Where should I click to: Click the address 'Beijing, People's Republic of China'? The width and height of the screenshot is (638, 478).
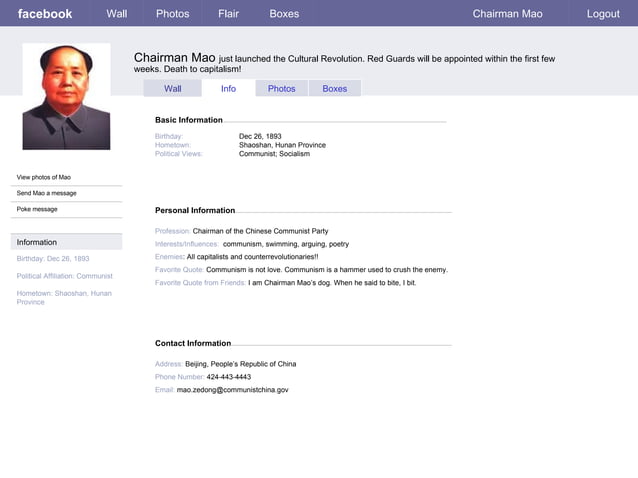(240, 364)
